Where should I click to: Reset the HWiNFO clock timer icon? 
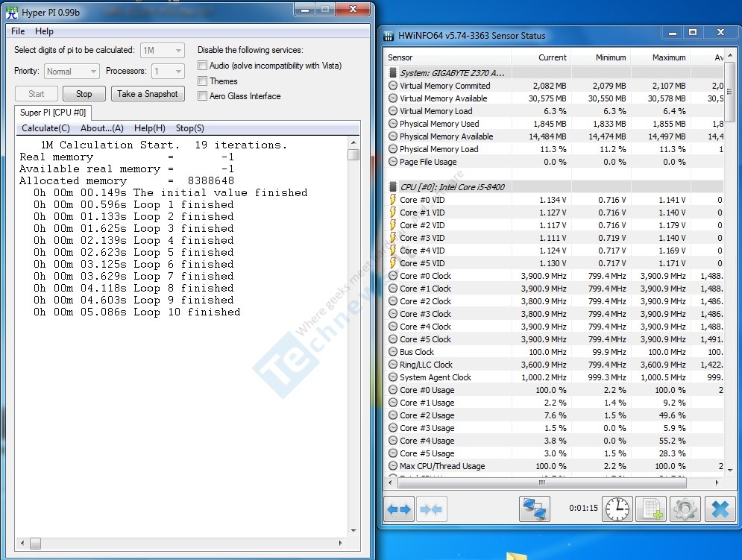point(617,509)
